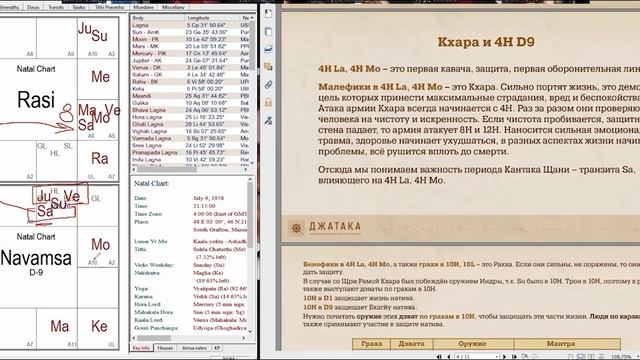Click the Body column header

(x=158, y=18)
